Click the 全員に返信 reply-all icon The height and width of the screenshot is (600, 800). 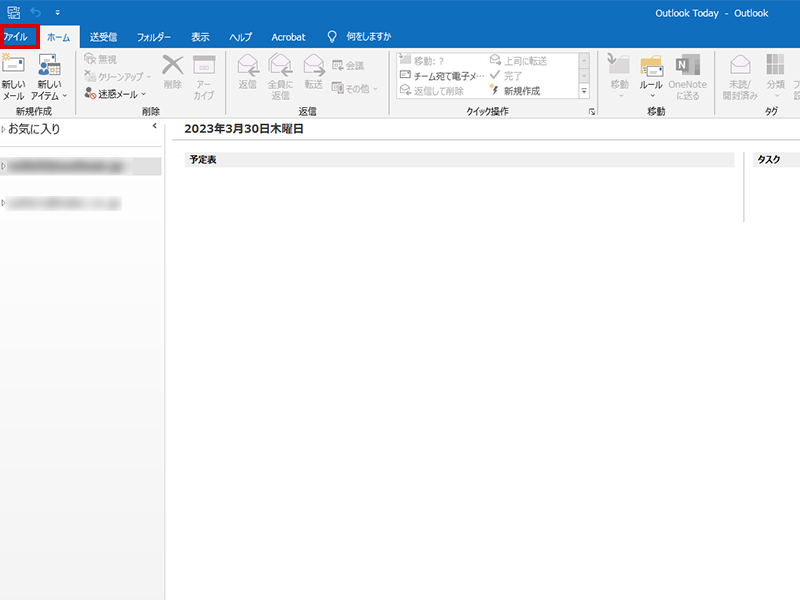[280, 65]
